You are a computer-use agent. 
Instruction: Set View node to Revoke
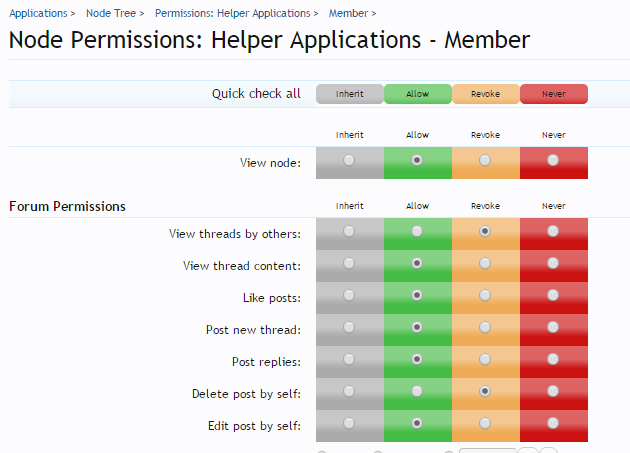485,160
